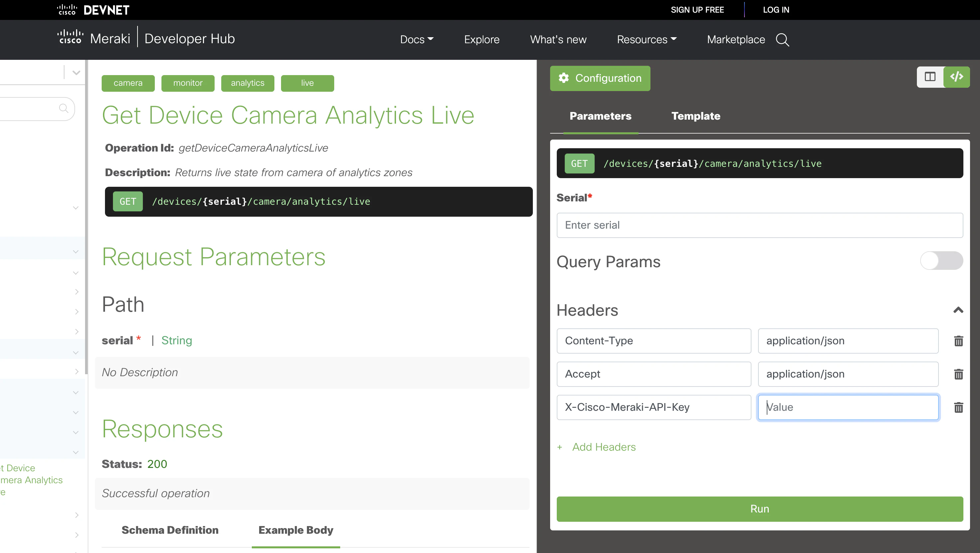Select the Schema Definition tab
The height and width of the screenshot is (553, 980).
point(170,530)
